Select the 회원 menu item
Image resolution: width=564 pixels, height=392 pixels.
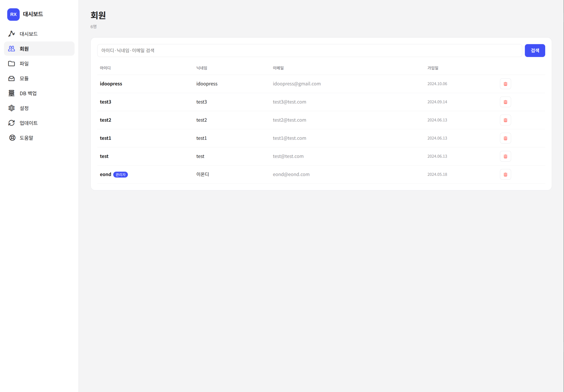tap(39, 49)
